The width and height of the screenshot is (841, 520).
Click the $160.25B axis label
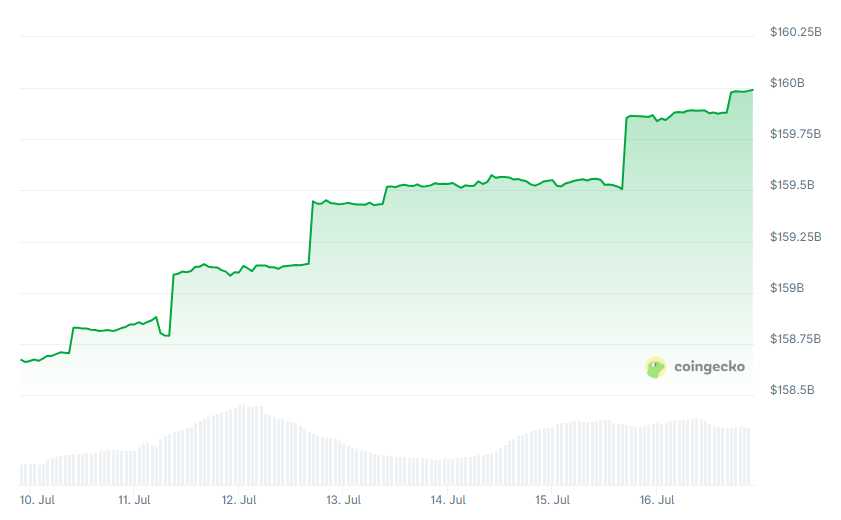point(795,32)
